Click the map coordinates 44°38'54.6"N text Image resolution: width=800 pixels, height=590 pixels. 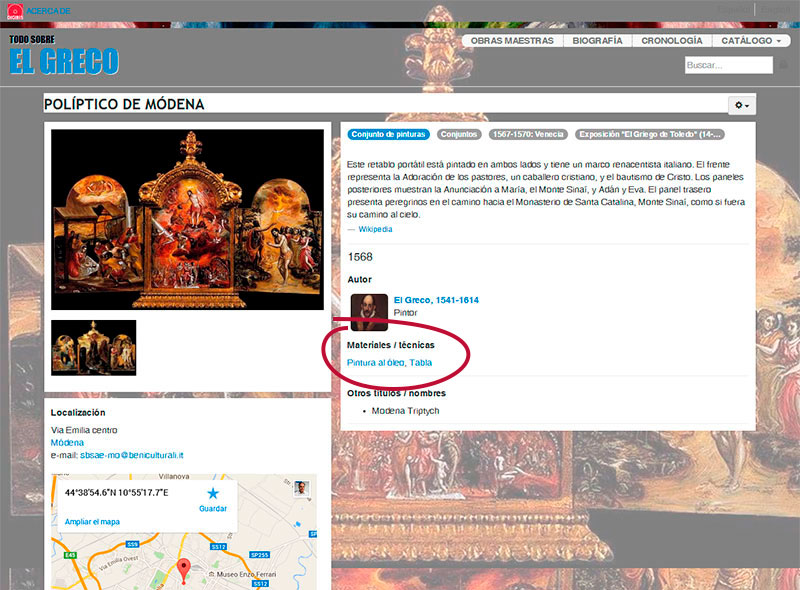(x=116, y=493)
